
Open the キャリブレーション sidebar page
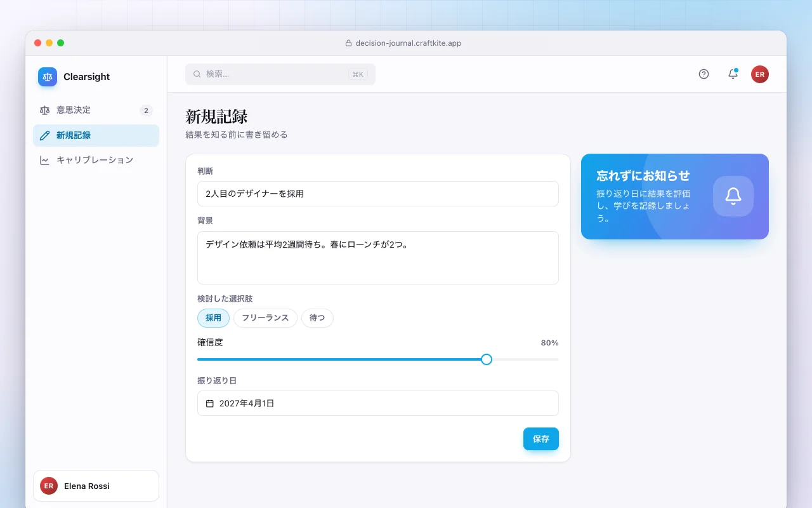click(96, 160)
